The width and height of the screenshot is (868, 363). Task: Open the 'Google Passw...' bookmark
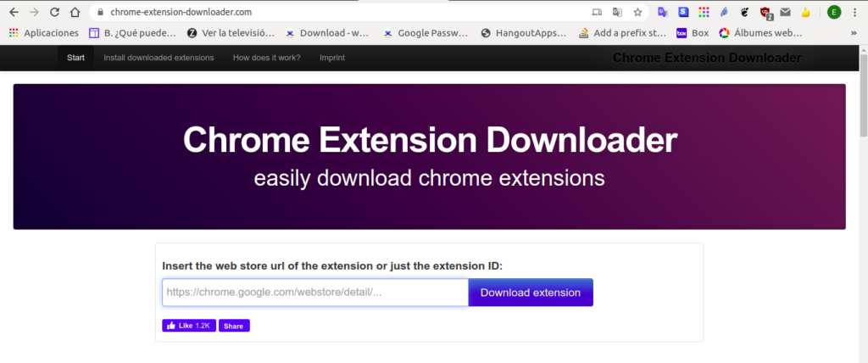(x=426, y=33)
